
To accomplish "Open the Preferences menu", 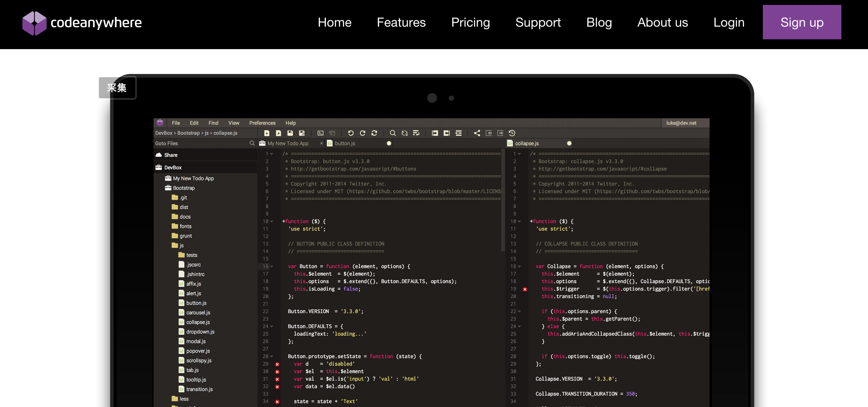I will pyautogui.click(x=262, y=123).
